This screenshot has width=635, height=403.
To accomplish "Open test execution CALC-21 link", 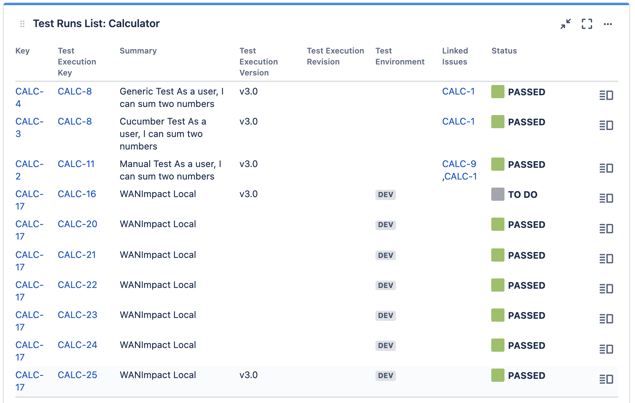I will [77, 255].
